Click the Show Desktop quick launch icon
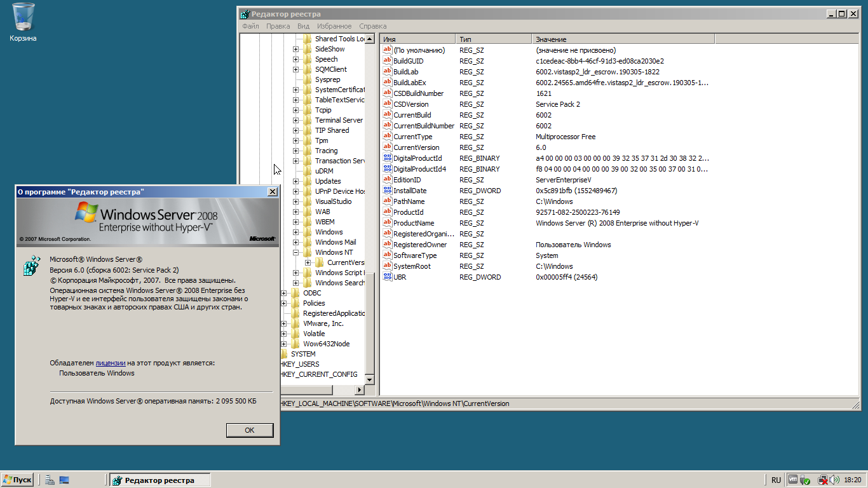 (64, 480)
